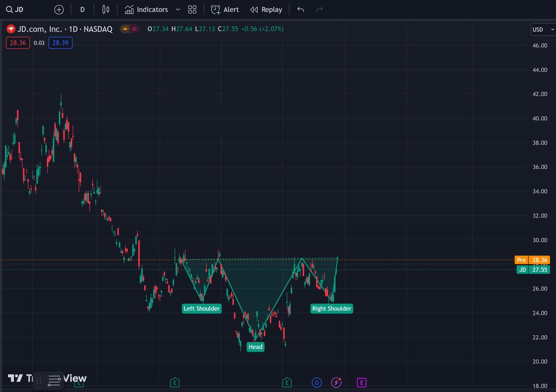Viewport: 556px width, 392px height.
Task: Create a new Alert
Action: pyautogui.click(x=225, y=10)
